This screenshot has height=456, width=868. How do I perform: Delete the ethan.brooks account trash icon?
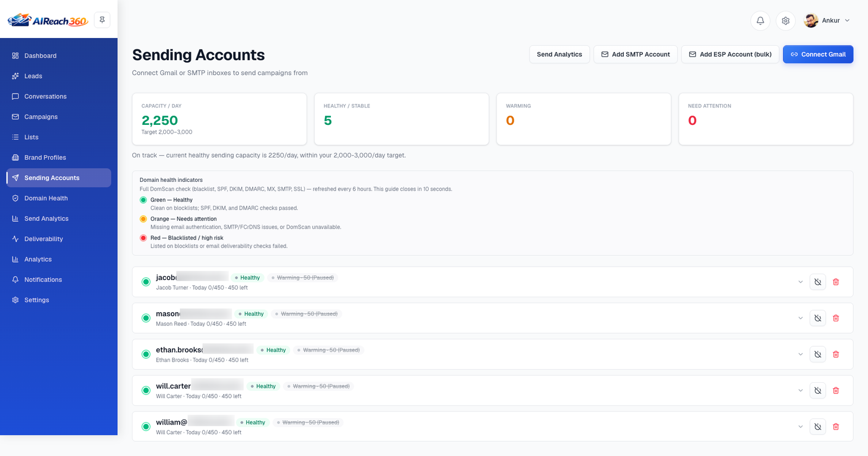click(x=836, y=354)
